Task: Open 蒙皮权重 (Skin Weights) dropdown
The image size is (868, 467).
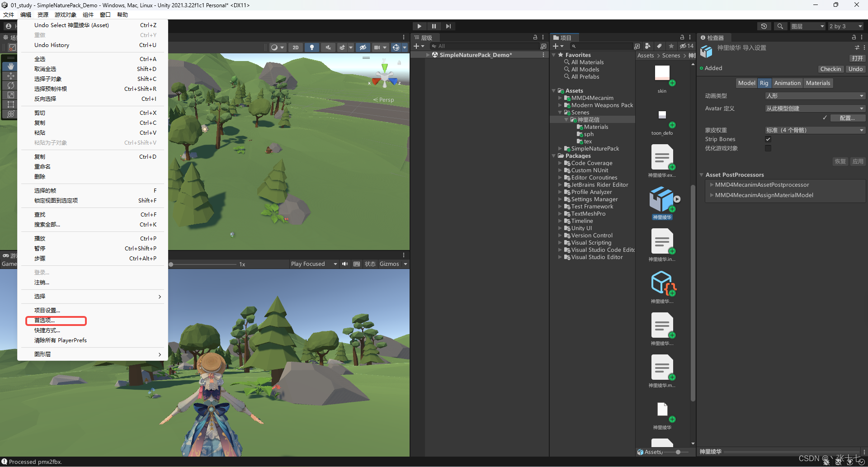Action: [815, 130]
